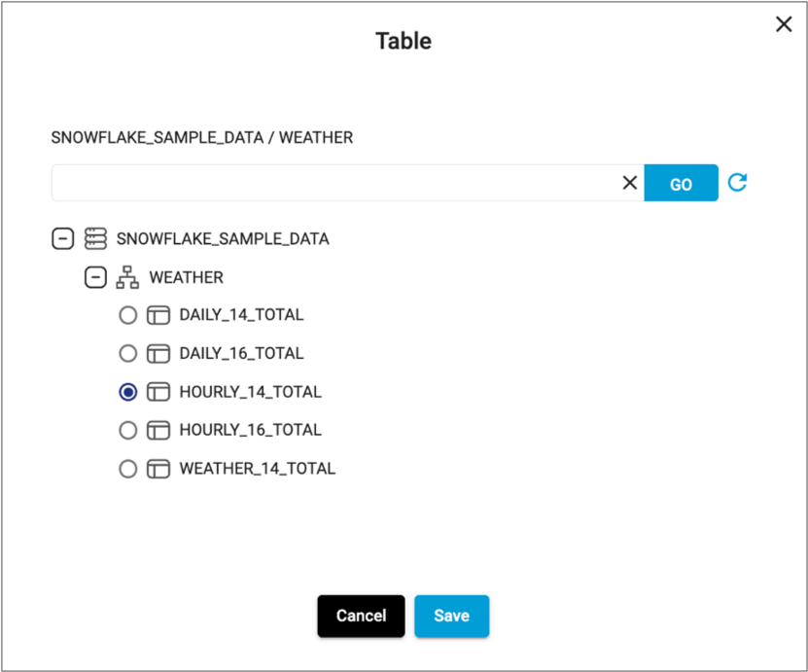Click into the table search field
This screenshot has height=672, width=808.
(x=331, y=183)
